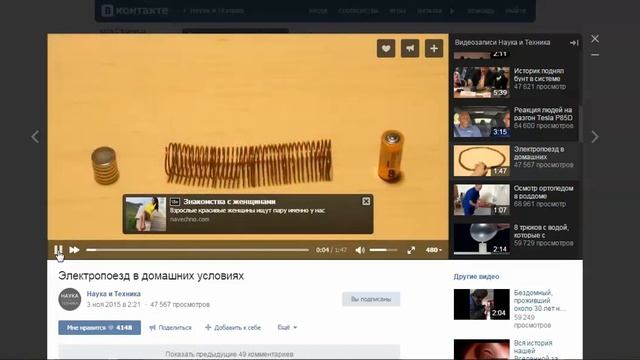Screen dimensions: 640x360
Task: Pause the video playback
Action: pos(58,249)
